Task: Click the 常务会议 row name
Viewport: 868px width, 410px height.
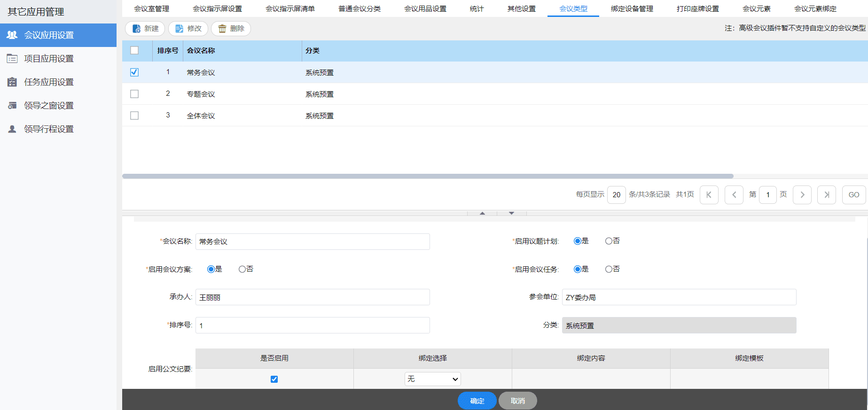Action: 201,72
